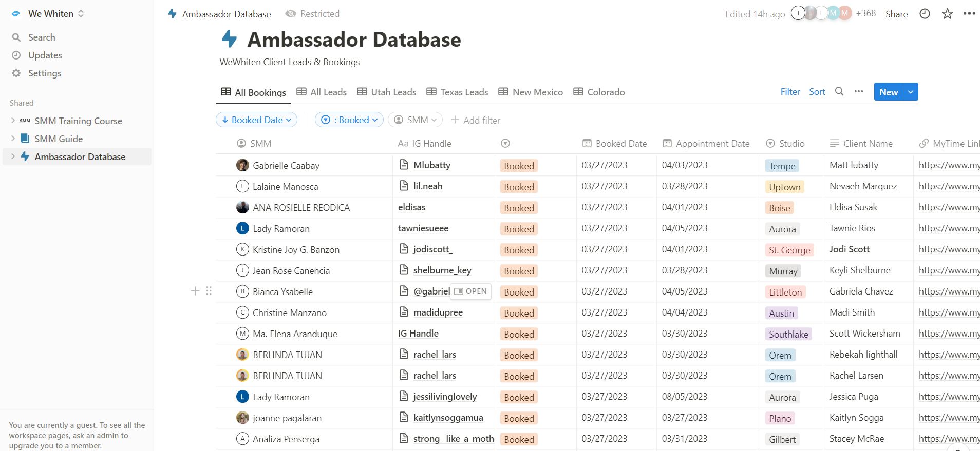
Task: Open the lil.neah entry
Action: click(428, 186)
